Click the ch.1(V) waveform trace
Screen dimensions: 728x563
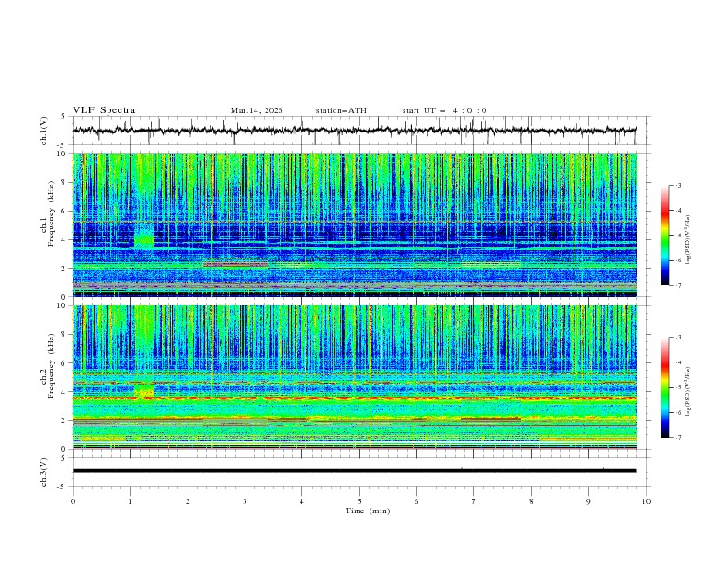354,131
